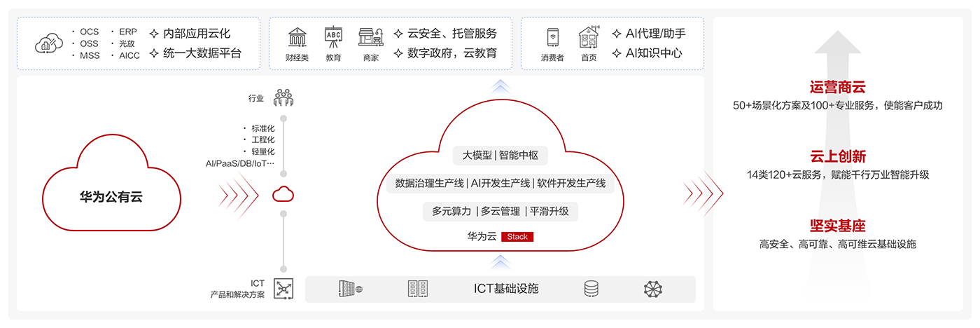Click the 运营商云 heading

click(x=838, y=88)
